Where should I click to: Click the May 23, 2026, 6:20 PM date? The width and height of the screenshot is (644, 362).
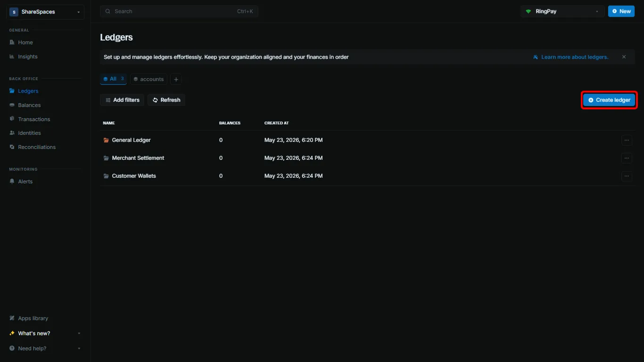pos(294,140)
